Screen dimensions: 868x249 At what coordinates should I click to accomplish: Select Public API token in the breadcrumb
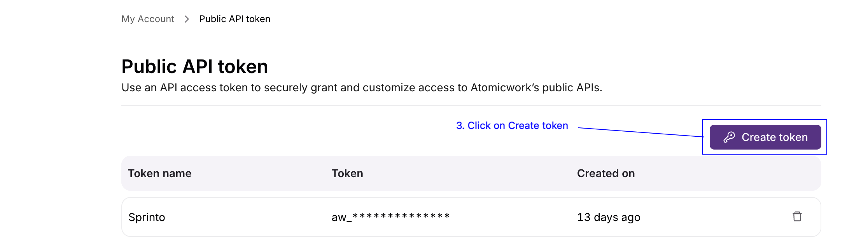point(234,19)
